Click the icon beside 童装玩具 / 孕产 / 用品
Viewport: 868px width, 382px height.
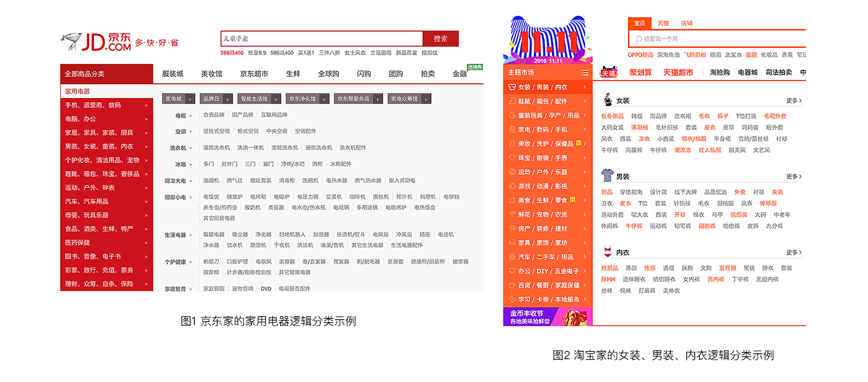pos(511,115)
